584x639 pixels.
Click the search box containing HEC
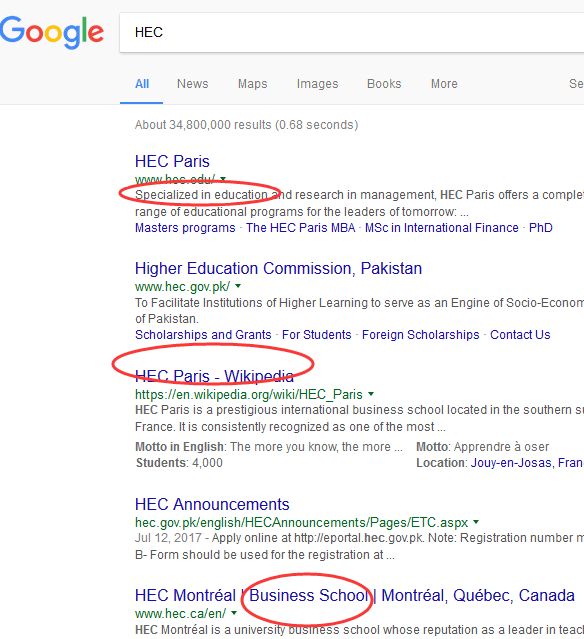[x=352, y=33]
